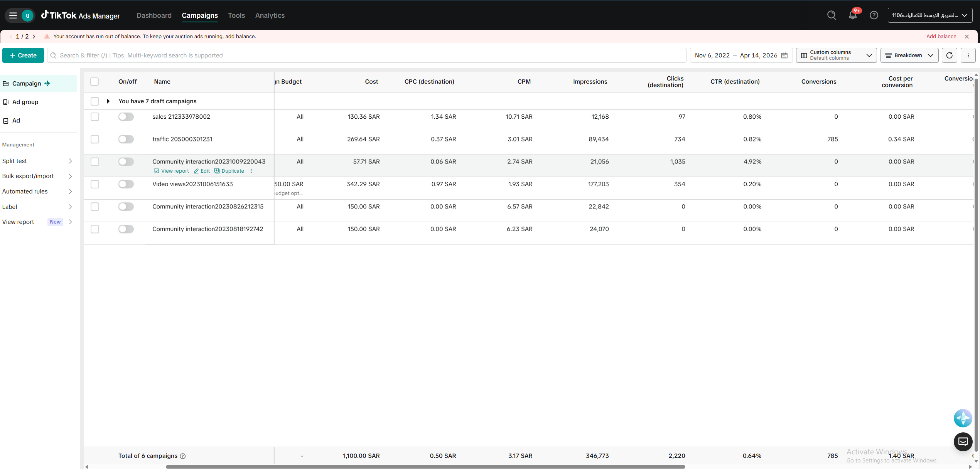
Task: Click the Add balance link
Action: pos(941,37)
